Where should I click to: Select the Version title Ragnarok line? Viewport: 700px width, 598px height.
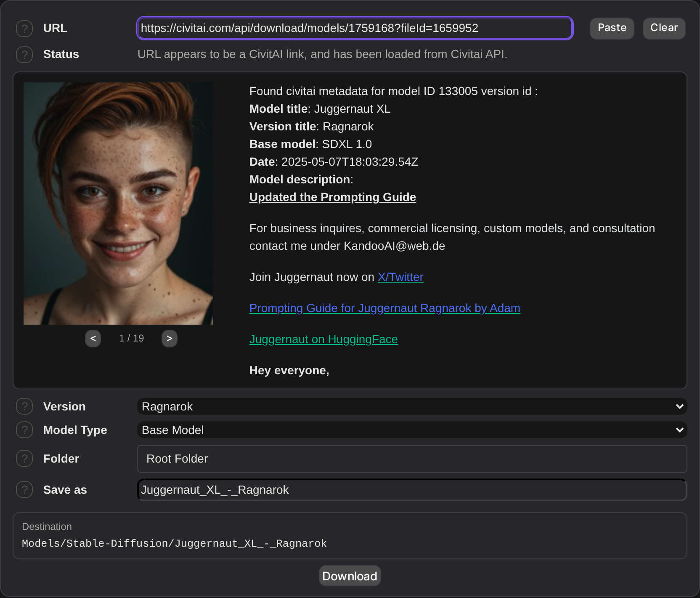(x=312, y=127)
